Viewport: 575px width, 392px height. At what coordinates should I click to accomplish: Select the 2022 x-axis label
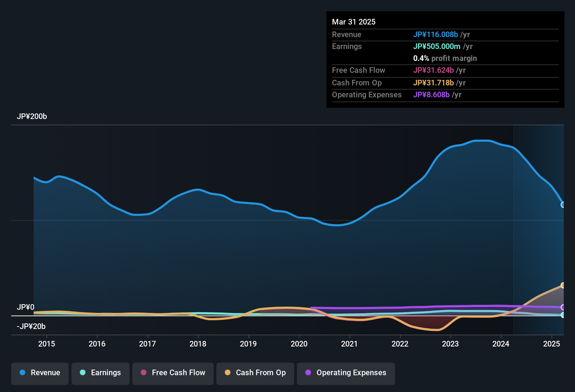(x=400, y=344)
